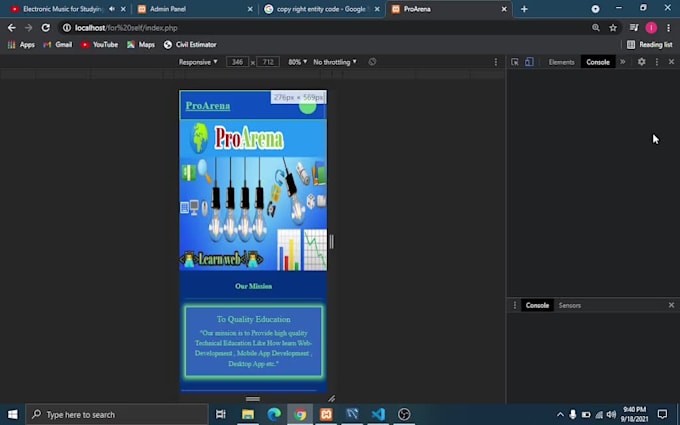Open the taskbar clock showing 9:40 PM
This screenshot has height=425, width=680.
pos(634,415)
